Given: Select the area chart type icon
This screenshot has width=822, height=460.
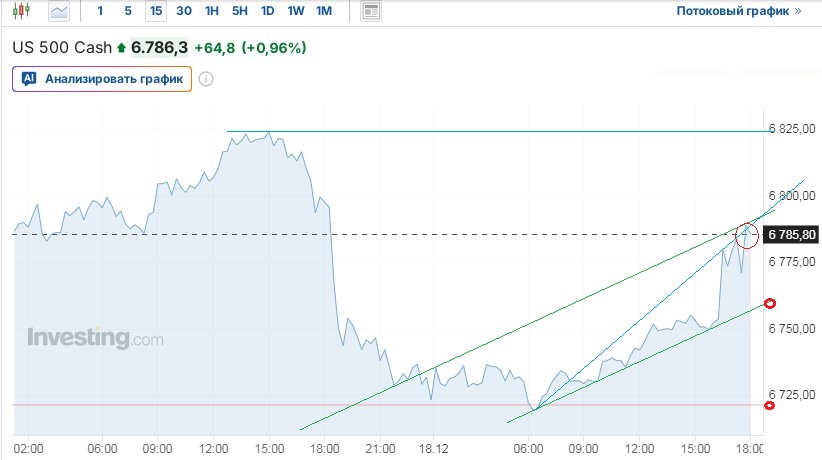Looking at the screenshot, I should point(60,11).
